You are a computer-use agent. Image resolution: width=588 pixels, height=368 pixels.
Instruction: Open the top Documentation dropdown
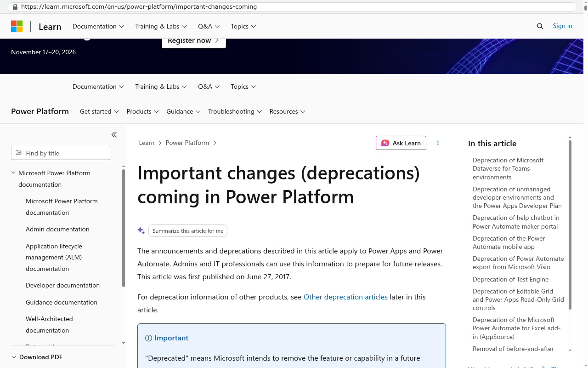click(98, 26)
